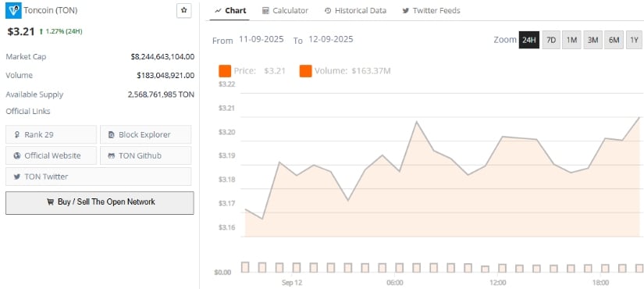
Task: Click the 06:00 time axis label
Action: tap(395, 283)
